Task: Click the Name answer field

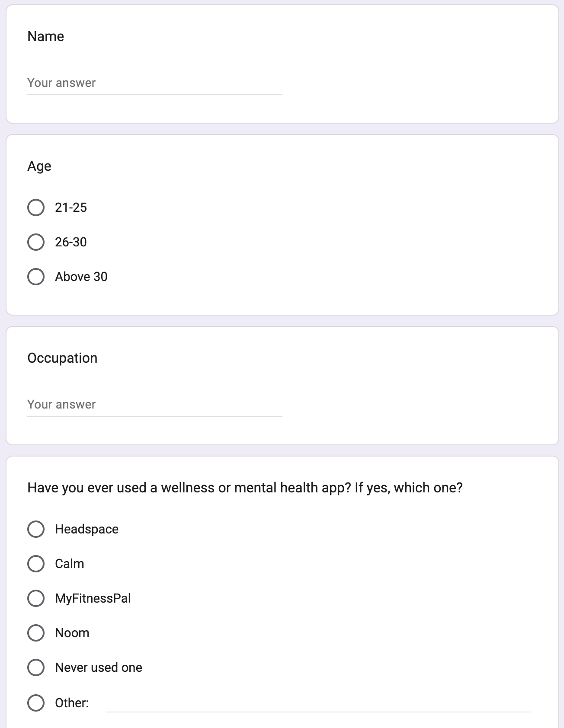Action: click(x=154, y=83)
